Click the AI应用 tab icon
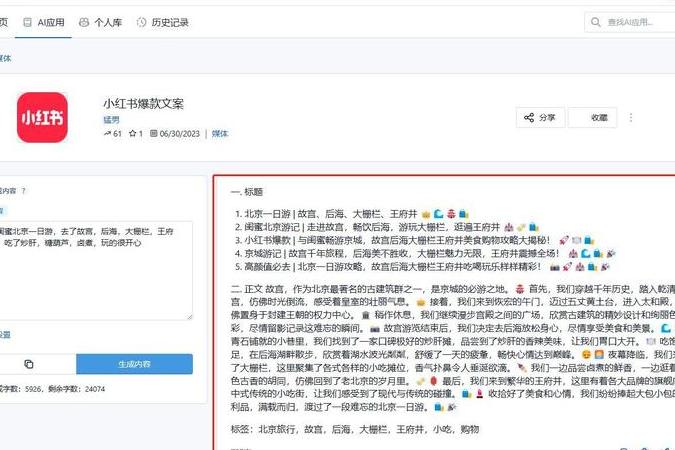675x450 pixels. tap(27, 22)
